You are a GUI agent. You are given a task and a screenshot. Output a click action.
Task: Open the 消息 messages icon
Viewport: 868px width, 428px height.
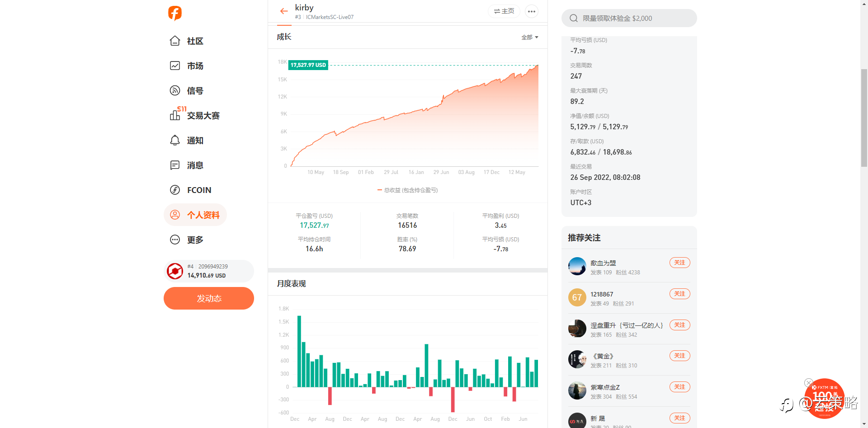click(175, 165)
